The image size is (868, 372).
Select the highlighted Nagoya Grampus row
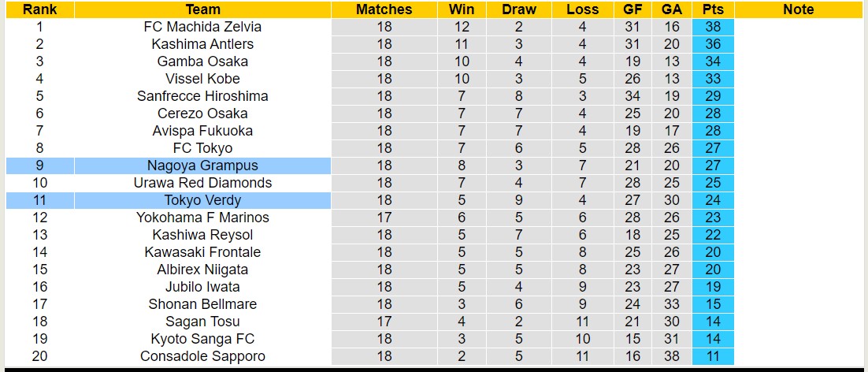[x=202, y=166]
